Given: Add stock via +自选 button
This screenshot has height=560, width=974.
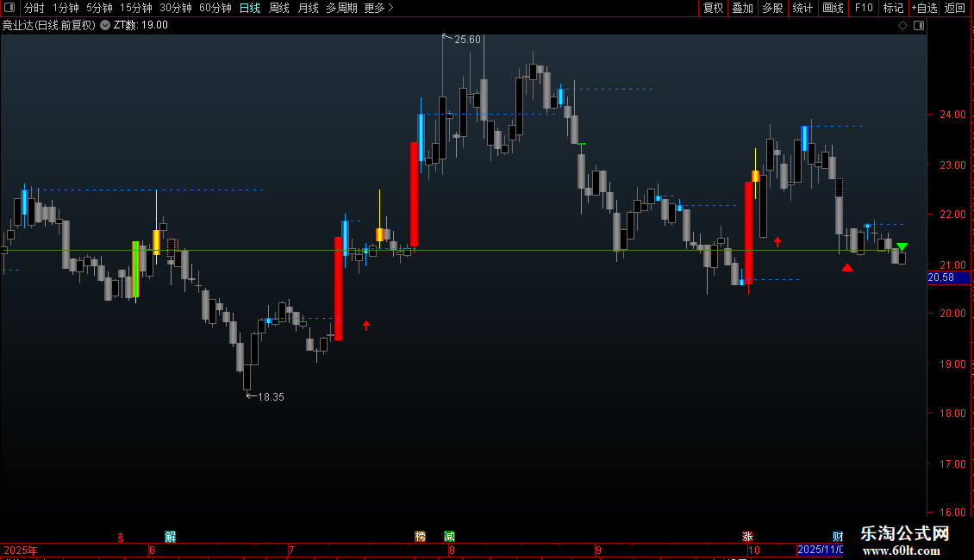Looking at the screenshot, I should tap(924, 8).
